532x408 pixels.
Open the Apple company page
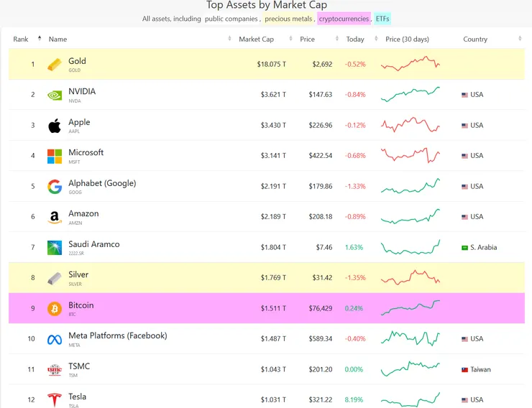tap(79, 122)
